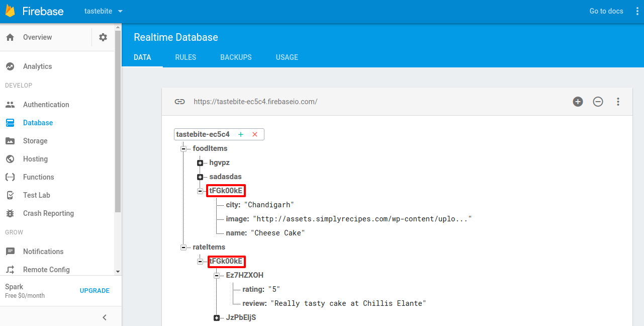Open database panel overflow menu
Screen dimensions: 644x326
618,102
